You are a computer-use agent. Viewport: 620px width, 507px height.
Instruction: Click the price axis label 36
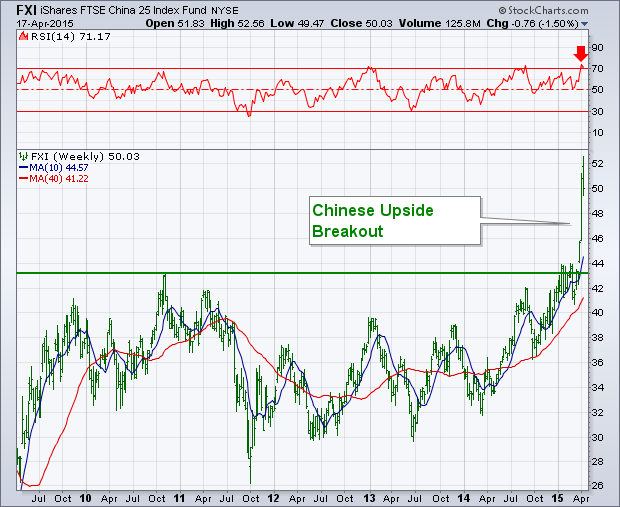[x=597, y=363]
